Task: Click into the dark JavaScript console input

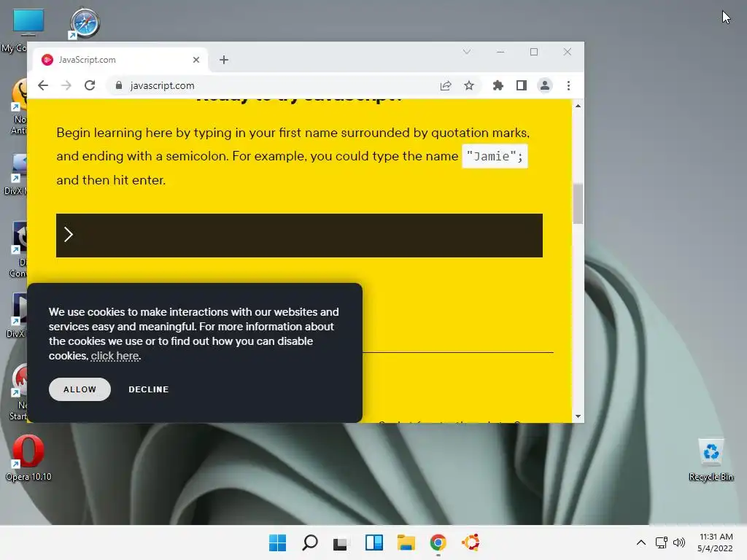Action: (x=299, y=236)
